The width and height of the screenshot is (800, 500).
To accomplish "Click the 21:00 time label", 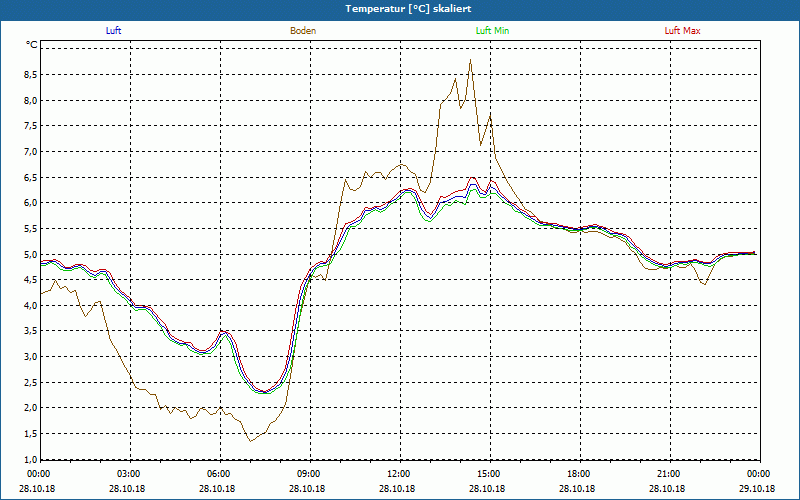I will pos(669,474).
